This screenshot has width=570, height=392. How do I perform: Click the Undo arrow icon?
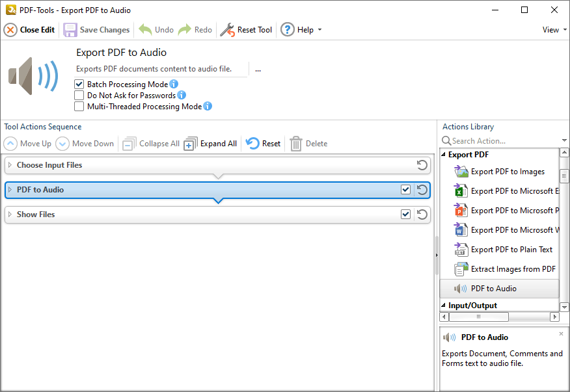(x=145, y=30)
